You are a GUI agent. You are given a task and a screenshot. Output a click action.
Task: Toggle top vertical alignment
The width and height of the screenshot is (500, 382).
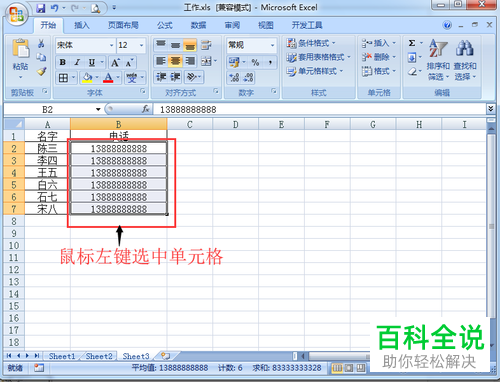161,45
